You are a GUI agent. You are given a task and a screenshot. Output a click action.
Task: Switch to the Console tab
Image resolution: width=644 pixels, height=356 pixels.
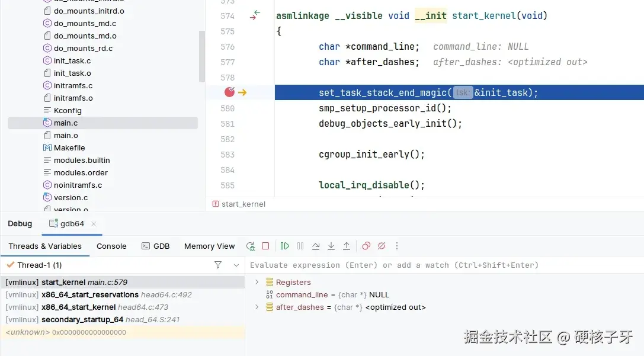tap(111, 246)
